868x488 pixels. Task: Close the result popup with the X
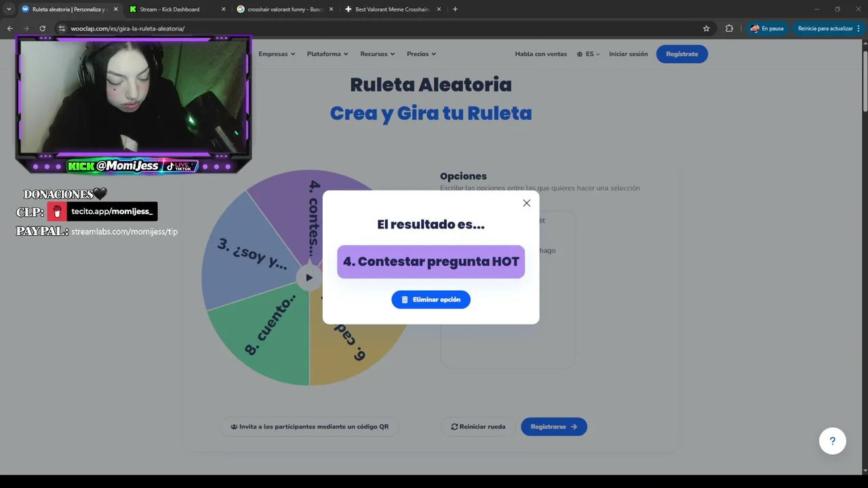click(x=526, y=203)
